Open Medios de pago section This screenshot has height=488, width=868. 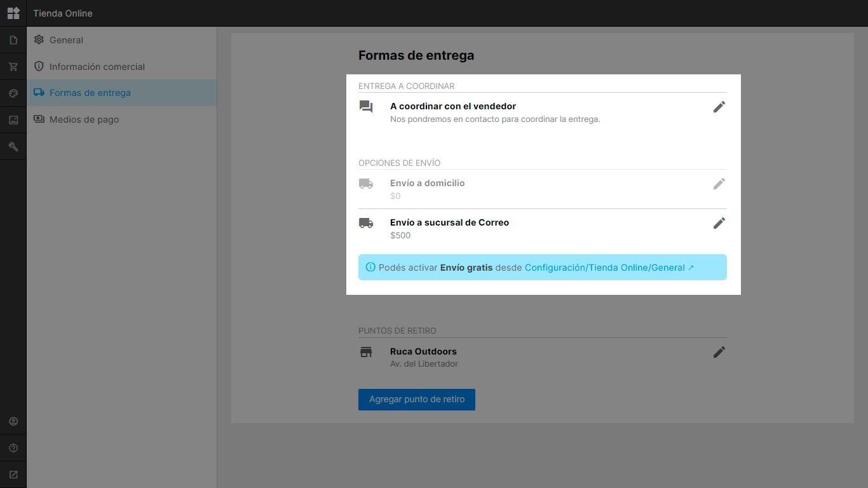click(121, 119)
